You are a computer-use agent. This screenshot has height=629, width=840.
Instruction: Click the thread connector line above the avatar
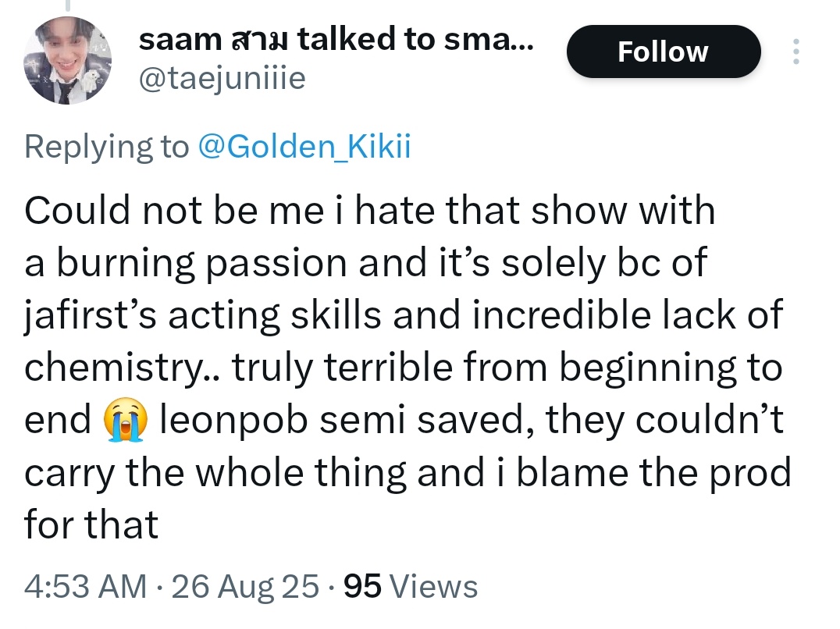[67, 6]
